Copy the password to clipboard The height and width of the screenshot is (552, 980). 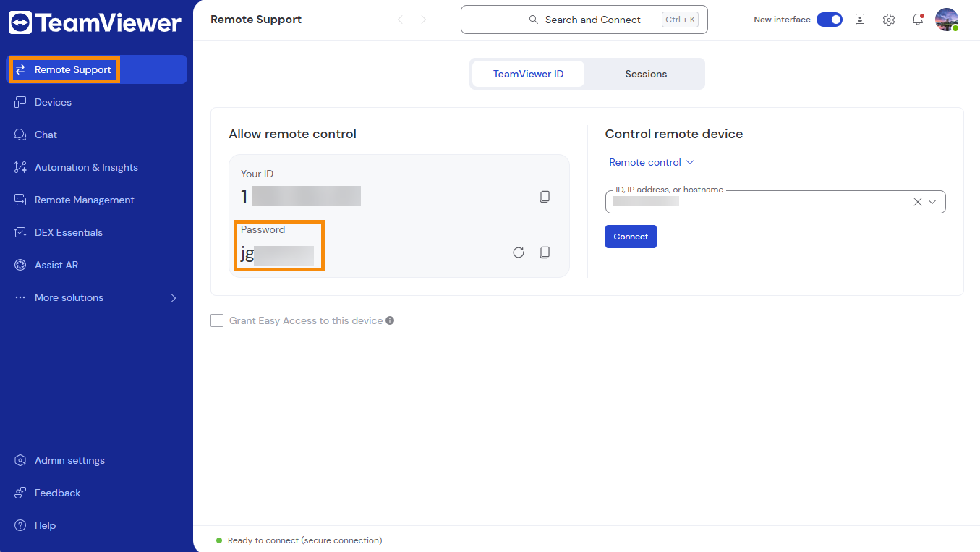pyautogui.click(x=545, y=252)
